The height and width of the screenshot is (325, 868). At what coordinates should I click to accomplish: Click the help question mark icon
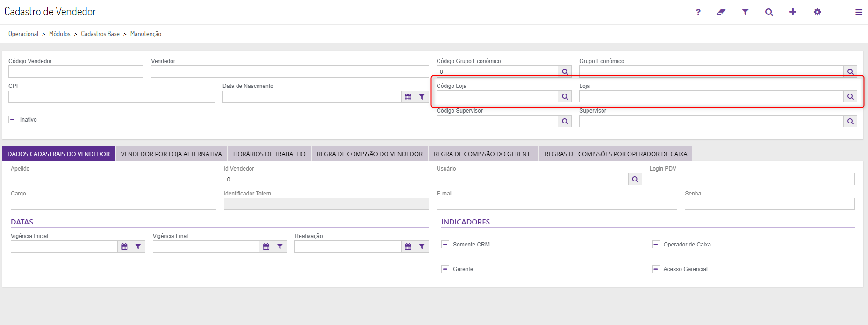pos(698,12)
